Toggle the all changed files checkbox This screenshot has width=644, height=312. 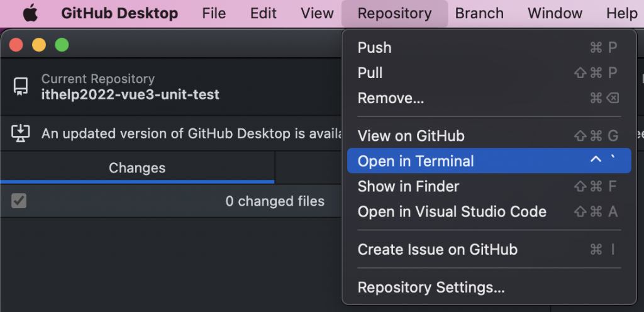(19, 201)
